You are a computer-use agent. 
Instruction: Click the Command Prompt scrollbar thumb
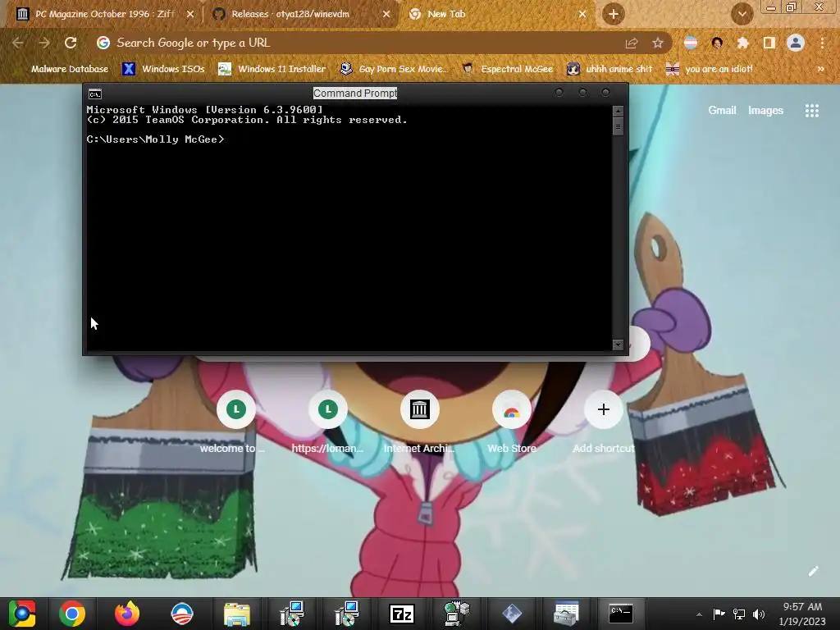(x=618, y=127)
